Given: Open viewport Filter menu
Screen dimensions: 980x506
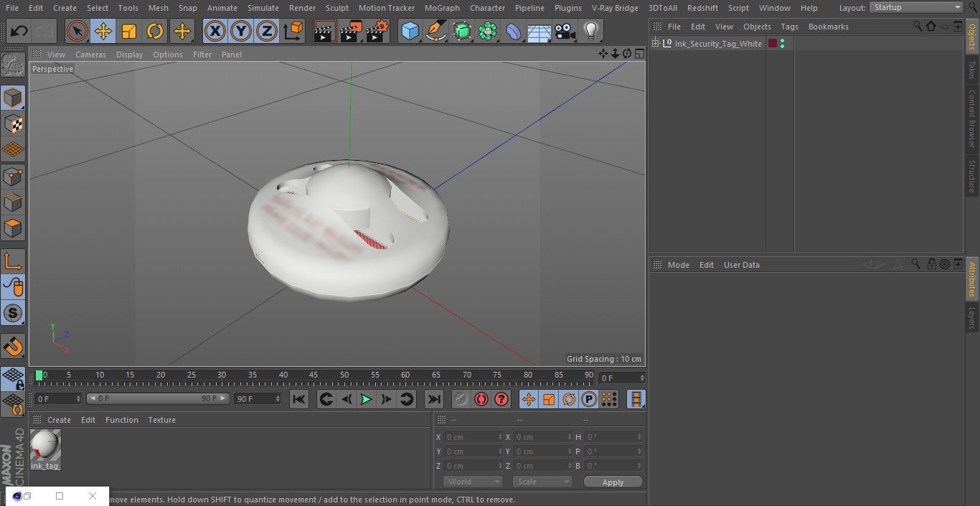Looking at the screenshot, I should [202, 55].
